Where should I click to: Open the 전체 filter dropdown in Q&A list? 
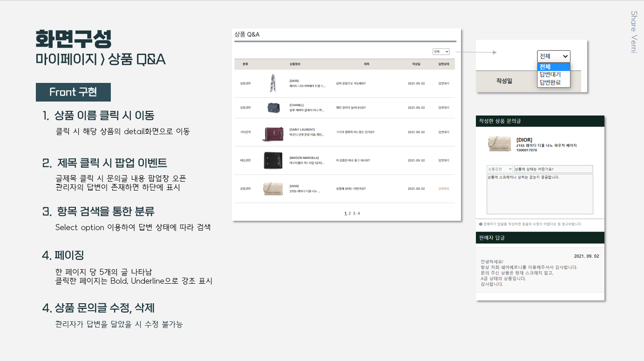[x=441, y=52]
